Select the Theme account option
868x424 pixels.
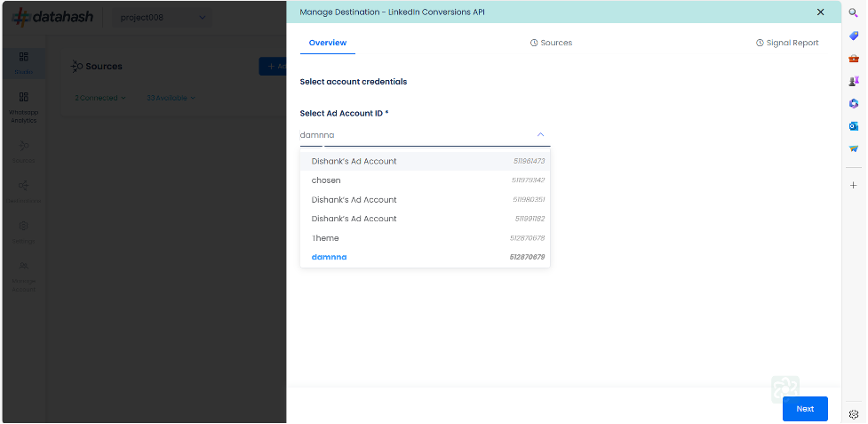pyautogui.click(x=426, y=238)
